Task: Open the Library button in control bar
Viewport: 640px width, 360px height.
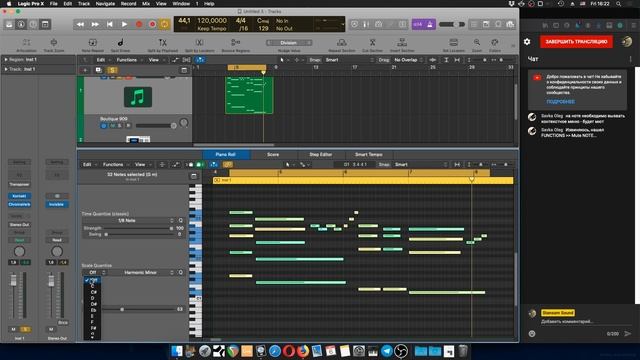Action: pyautogui.click(x=9, y=24)
